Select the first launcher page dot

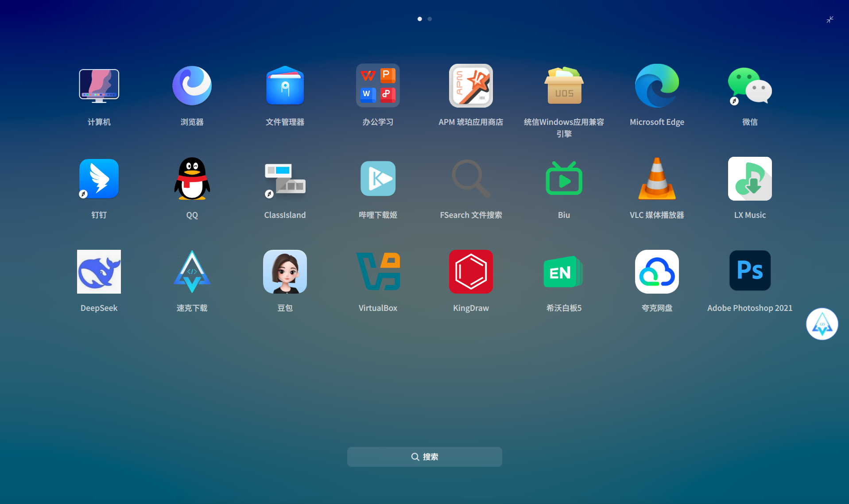tap(419, 19)
